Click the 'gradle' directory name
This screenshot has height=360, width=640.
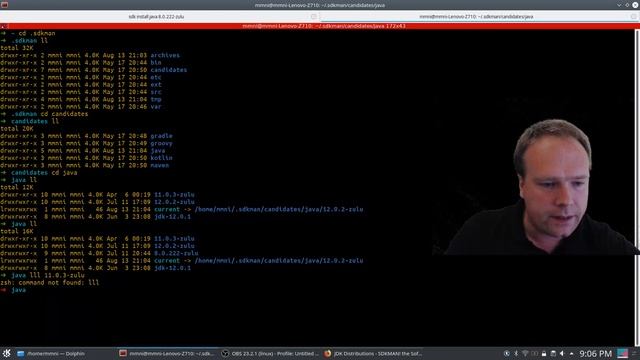click(x=161, y=136)
